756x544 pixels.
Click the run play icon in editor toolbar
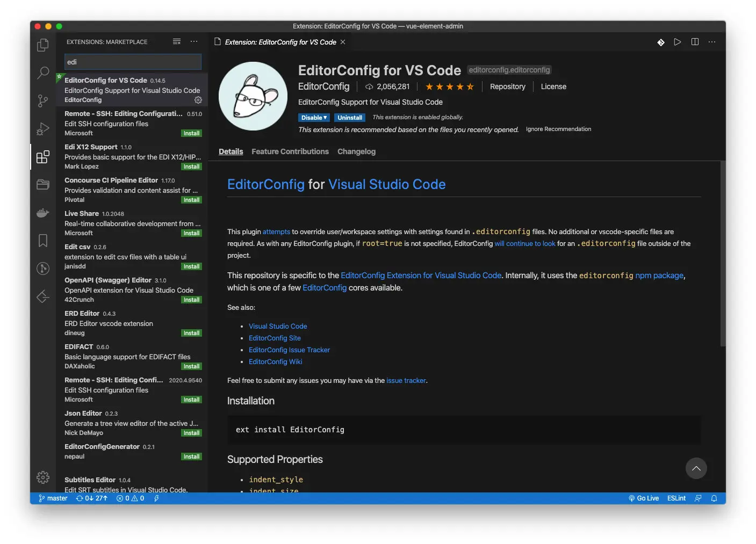click(x=678, y=42)
